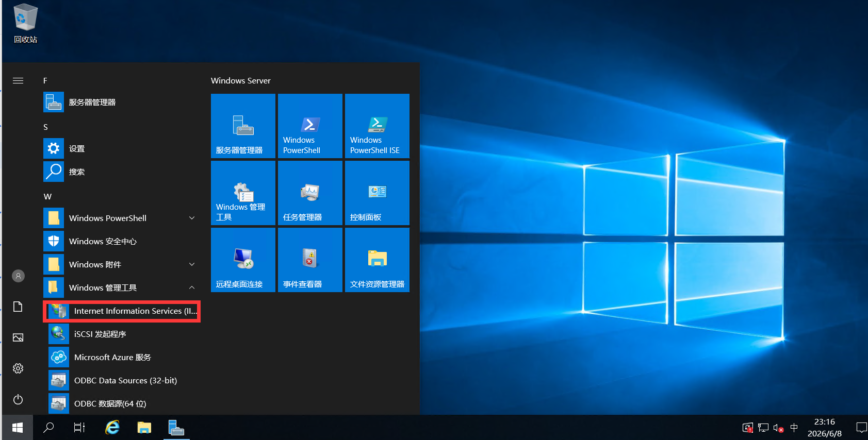Launch Windows PowerShell ISE tile
This screenshot has height=440, width=868.
pos(377,126)
